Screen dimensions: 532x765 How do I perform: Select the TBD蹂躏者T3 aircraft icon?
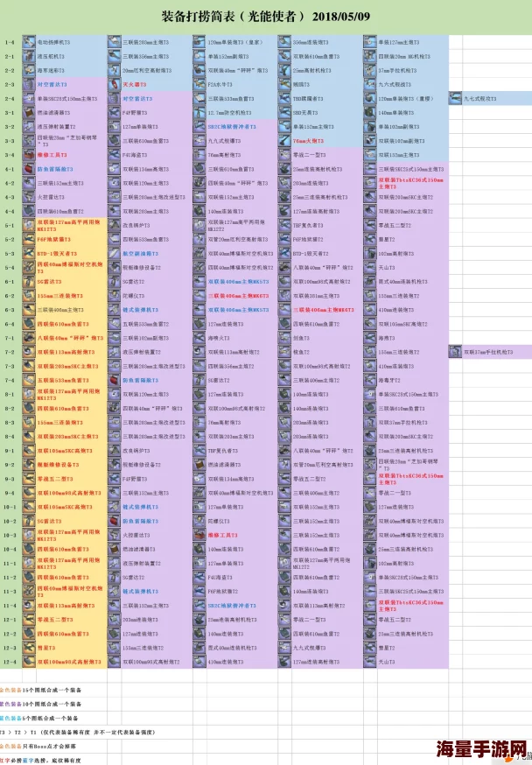coord(284,99)
